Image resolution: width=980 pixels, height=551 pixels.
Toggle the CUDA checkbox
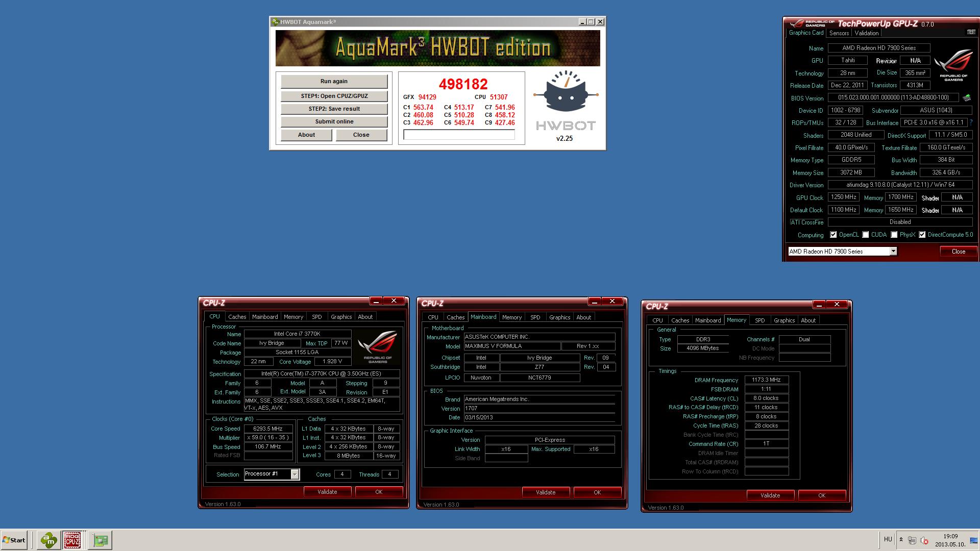tap(865, 235)
